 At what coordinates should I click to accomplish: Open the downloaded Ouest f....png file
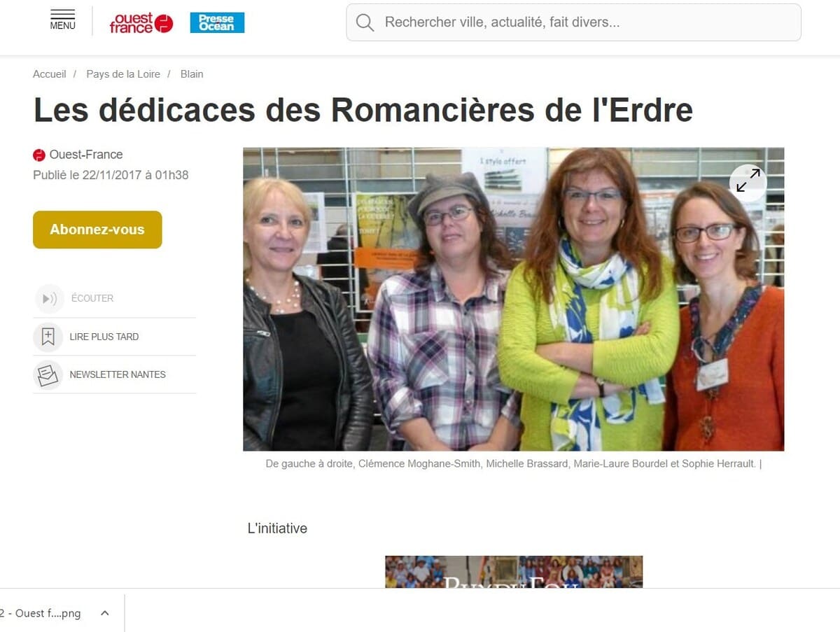pos(42,613)
